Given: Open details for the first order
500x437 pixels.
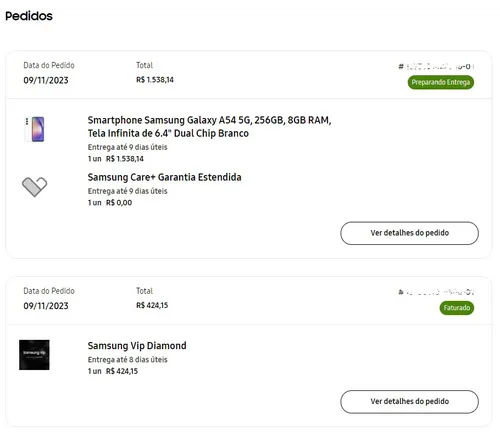Looking at the screenshot, I should (409, 233).
